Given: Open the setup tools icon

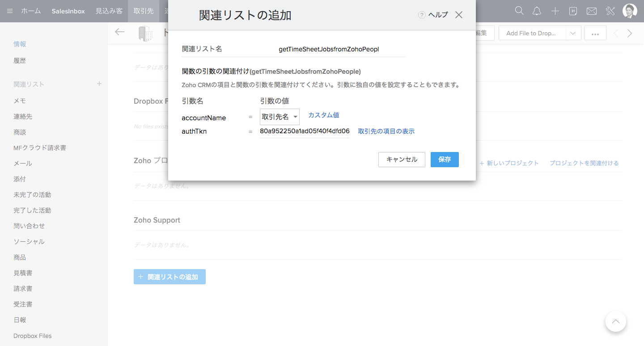Looking at the screenshot, I should click(610, 11).
